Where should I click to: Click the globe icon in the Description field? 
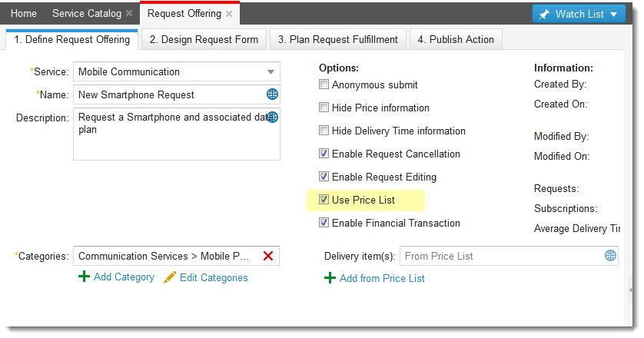coord(272,118)
